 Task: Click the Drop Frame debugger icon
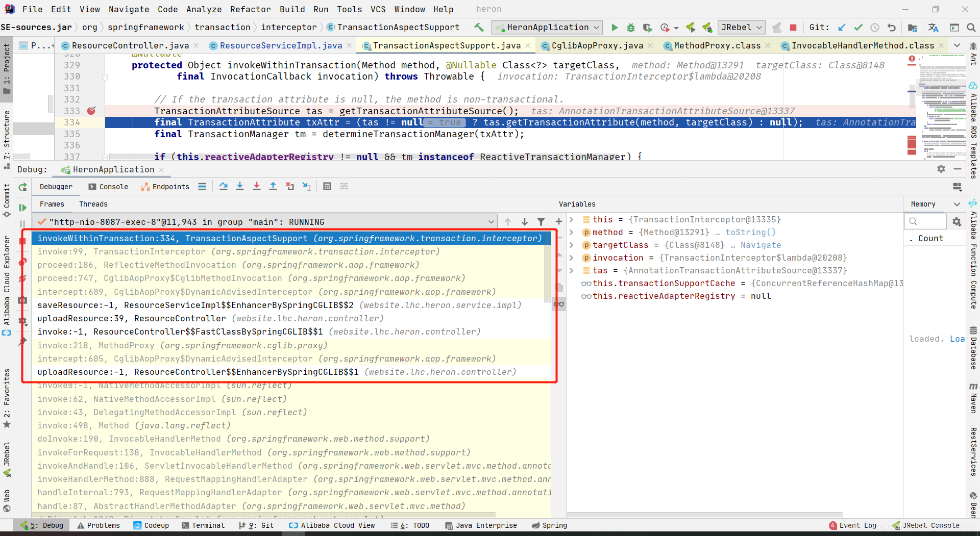click(290, 187)
